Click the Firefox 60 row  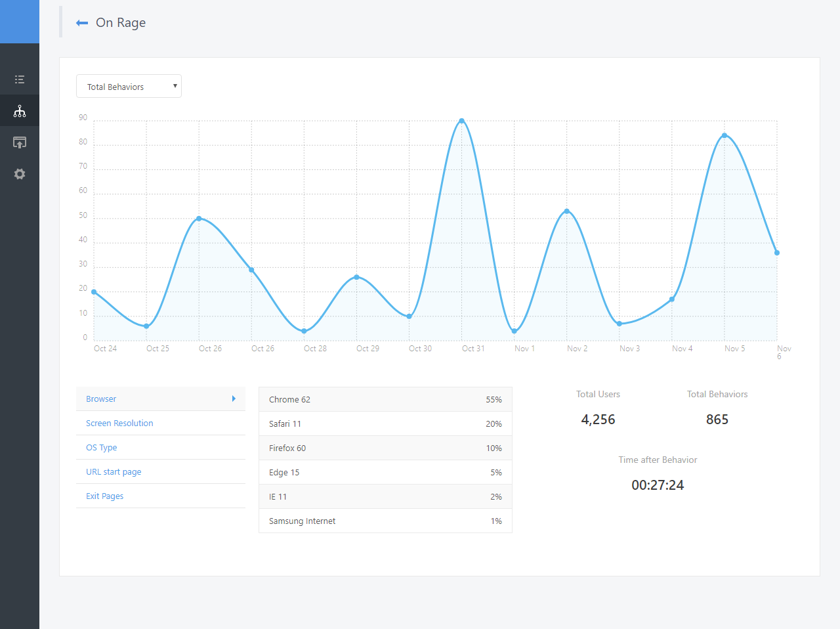click(385, 448)
